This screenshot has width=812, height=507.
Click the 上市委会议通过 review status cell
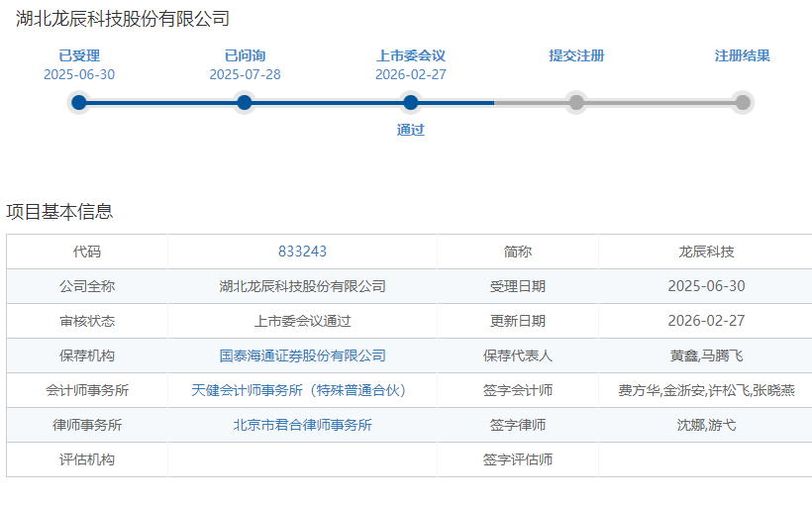click(302, 321)
